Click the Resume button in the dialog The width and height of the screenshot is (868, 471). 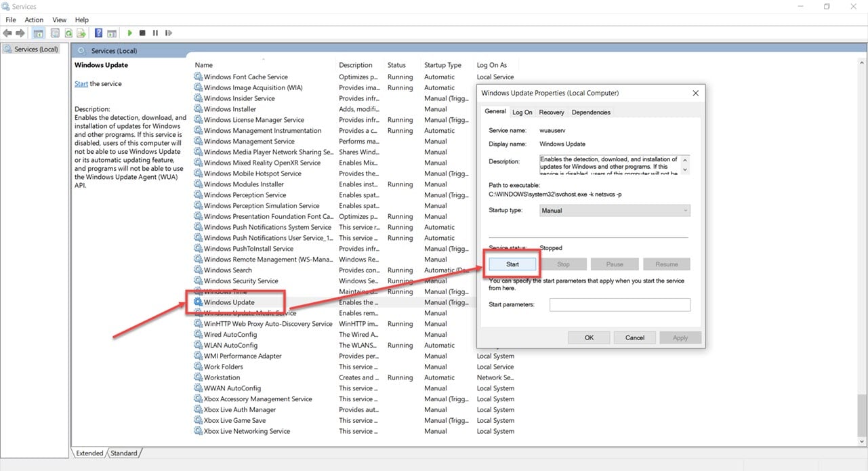click(x=666, y=264)
